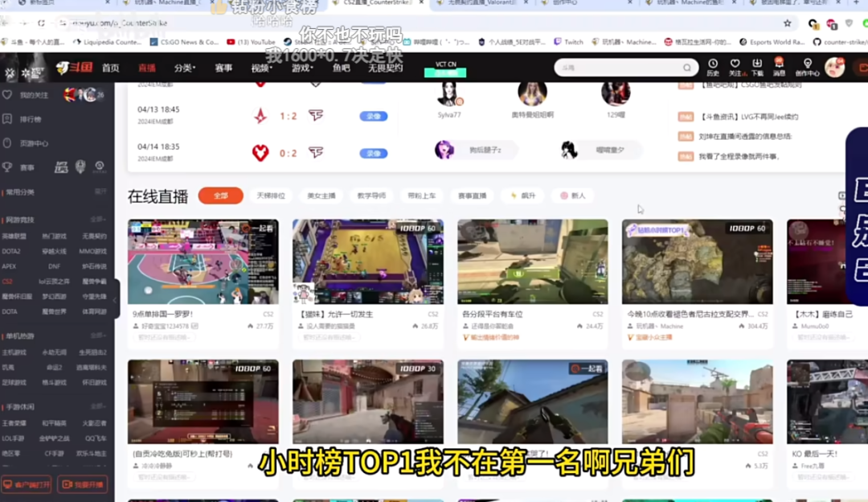The width and height of the screenshot is (868, 502).
Task: Open Esports World Ranking bookmark
Action: [772, 42]
